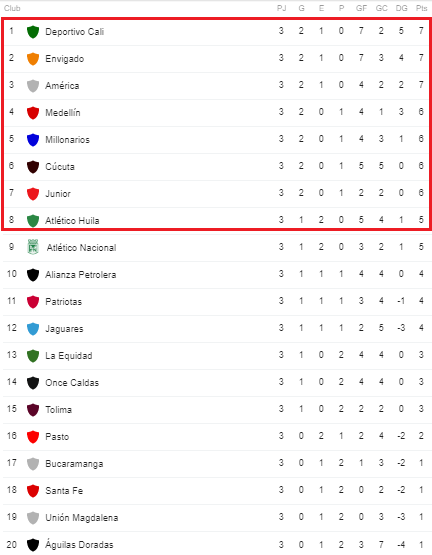Click the Club column header
432x555 pixels.
pyautogui.click(x=12, y=8)
